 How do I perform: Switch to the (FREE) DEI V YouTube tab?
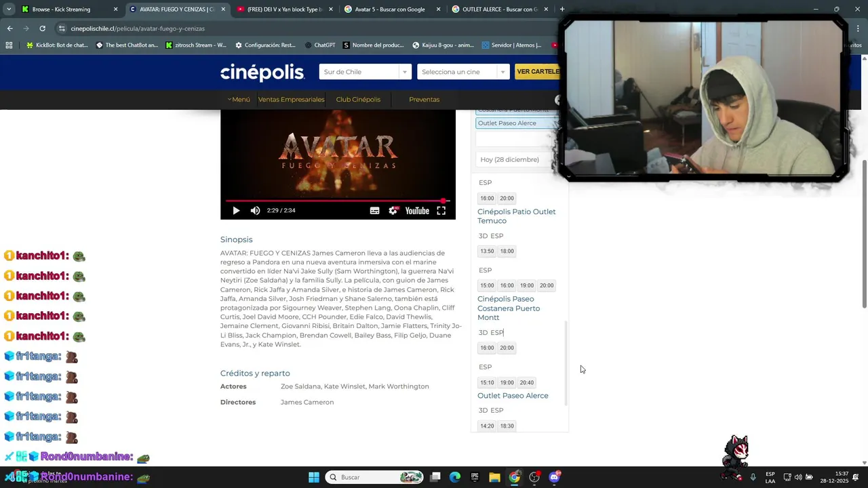coord(285,9)
